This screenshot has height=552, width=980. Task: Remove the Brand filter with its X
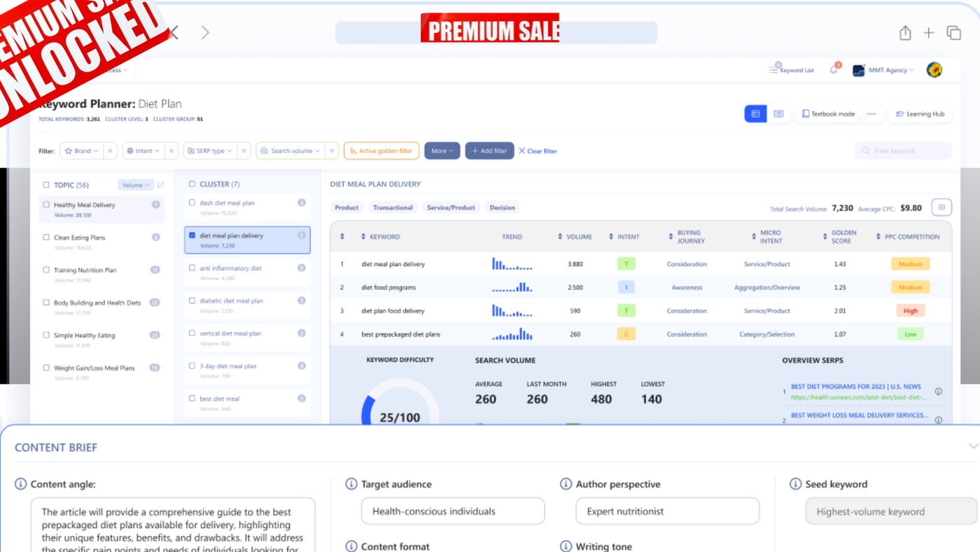pos(110,151)
